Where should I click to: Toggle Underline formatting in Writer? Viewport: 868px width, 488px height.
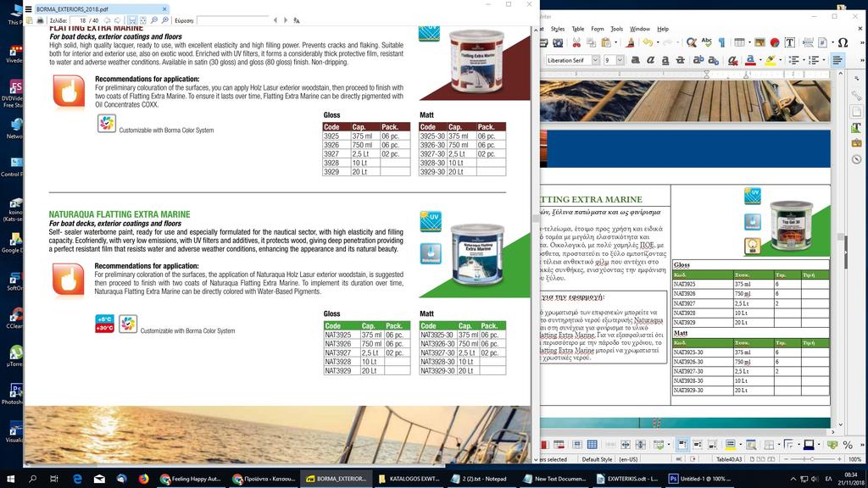point(665,60)
